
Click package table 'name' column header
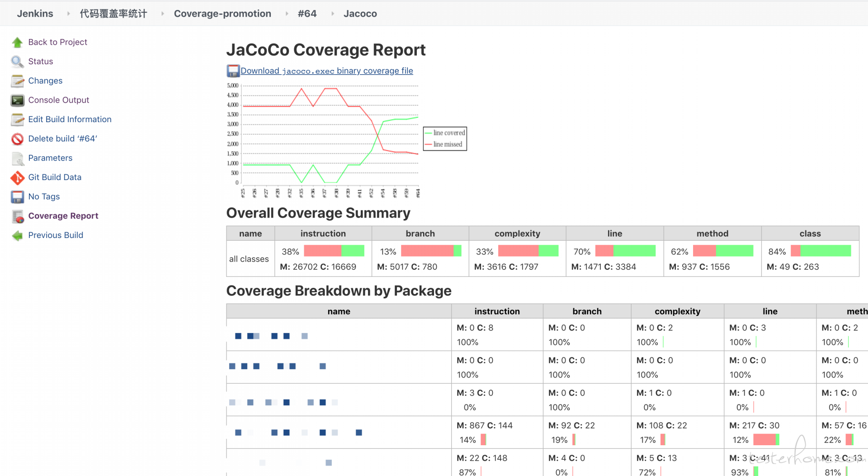point(339,311)
